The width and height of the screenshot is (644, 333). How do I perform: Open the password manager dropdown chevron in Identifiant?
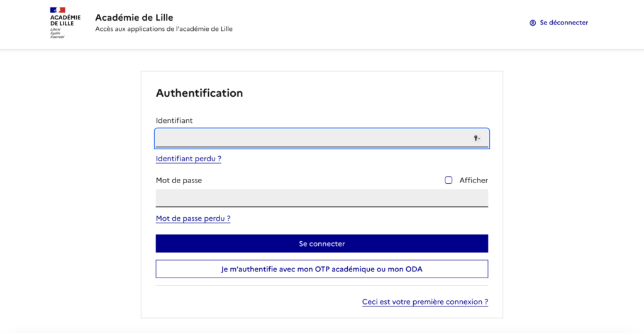480,138
